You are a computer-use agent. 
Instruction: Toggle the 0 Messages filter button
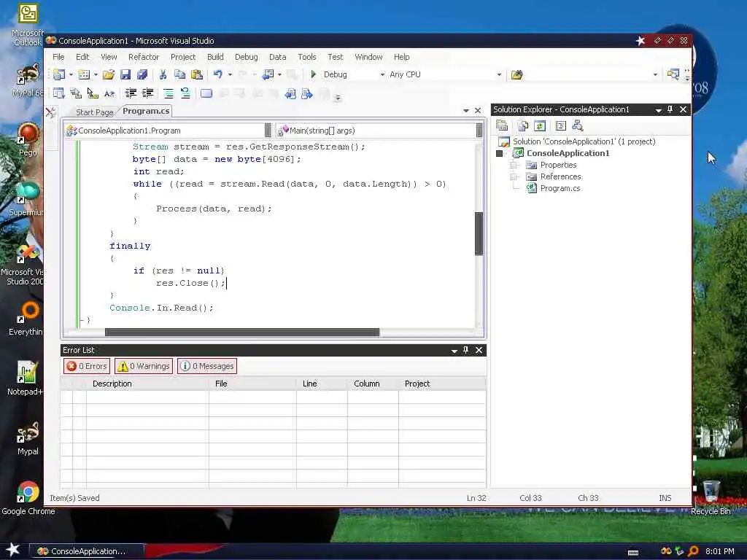pos(207,366)
